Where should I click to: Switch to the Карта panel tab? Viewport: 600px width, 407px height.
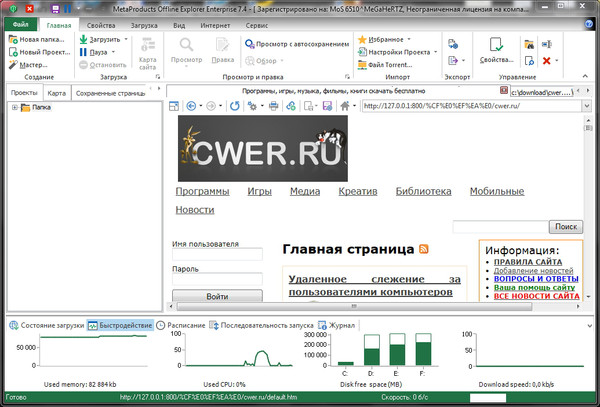coord(57,93)
